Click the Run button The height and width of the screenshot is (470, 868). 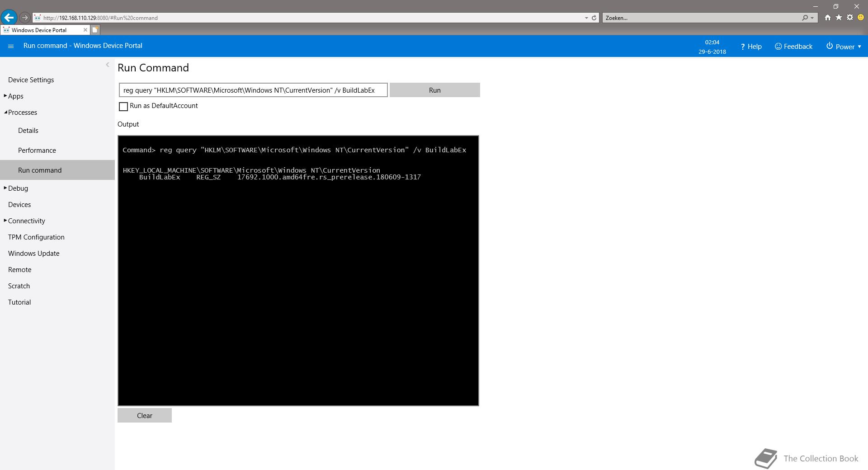coord(434,90)
